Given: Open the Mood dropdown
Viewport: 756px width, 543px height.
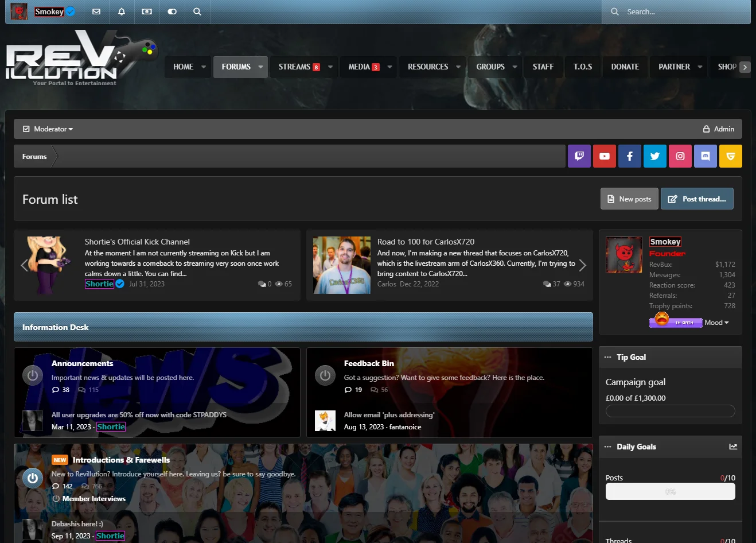Looking at the screenshot, I should coord(716,323).
